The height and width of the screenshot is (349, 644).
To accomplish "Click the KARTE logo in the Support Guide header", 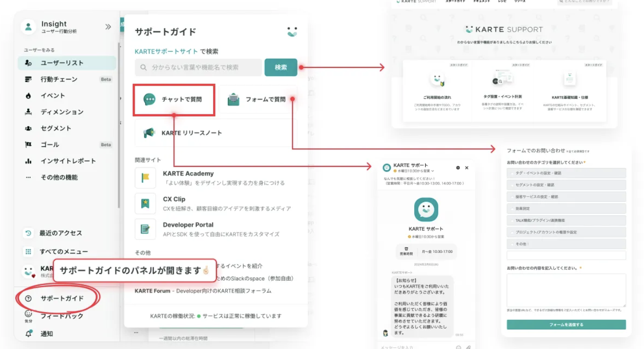I will pos(292,32).
